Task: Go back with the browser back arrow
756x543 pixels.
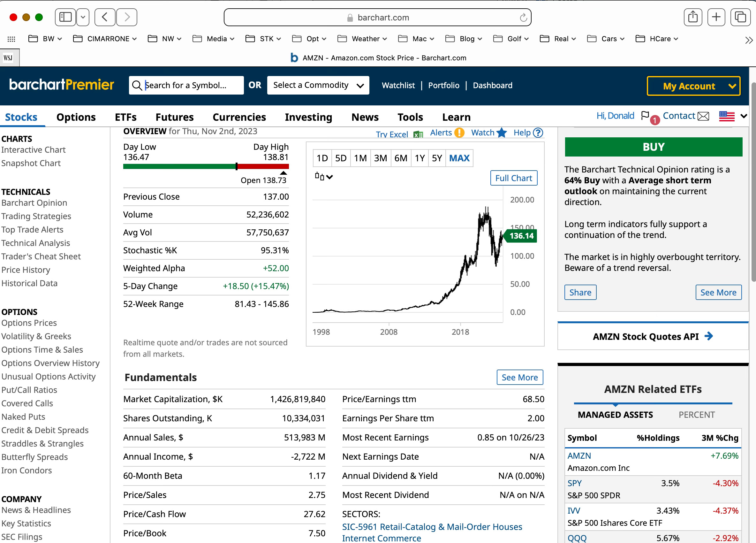Action: point(105,17)
